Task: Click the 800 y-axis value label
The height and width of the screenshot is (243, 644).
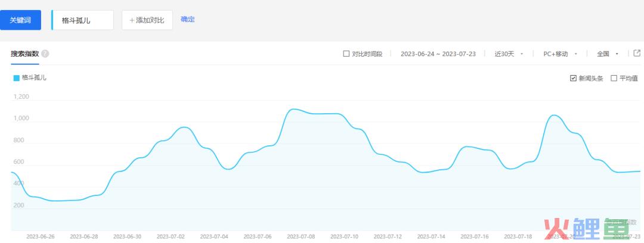Action: 19,141
